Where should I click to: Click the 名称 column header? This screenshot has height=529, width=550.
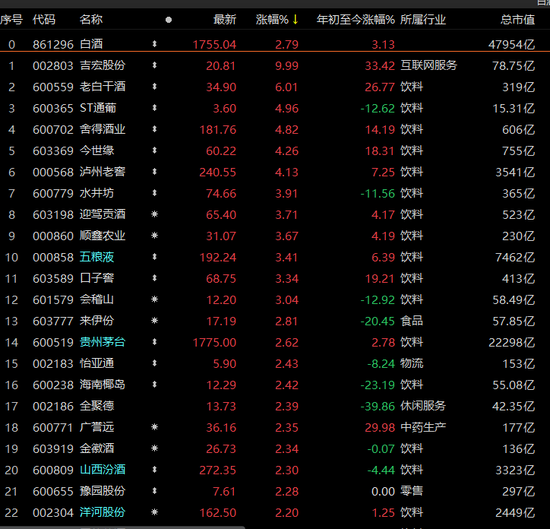click(x=91, y=20)
